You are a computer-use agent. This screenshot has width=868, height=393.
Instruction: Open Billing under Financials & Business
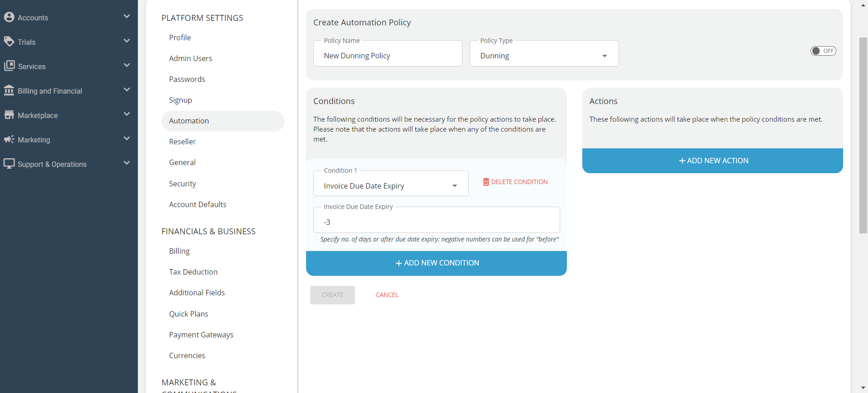[179, 251]
